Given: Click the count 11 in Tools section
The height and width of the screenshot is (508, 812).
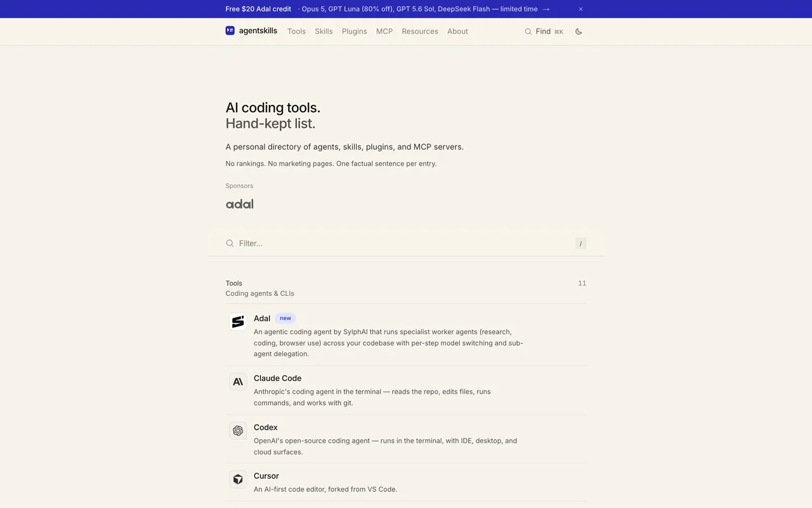Looking at the screenshot, I should click(582, 283).
